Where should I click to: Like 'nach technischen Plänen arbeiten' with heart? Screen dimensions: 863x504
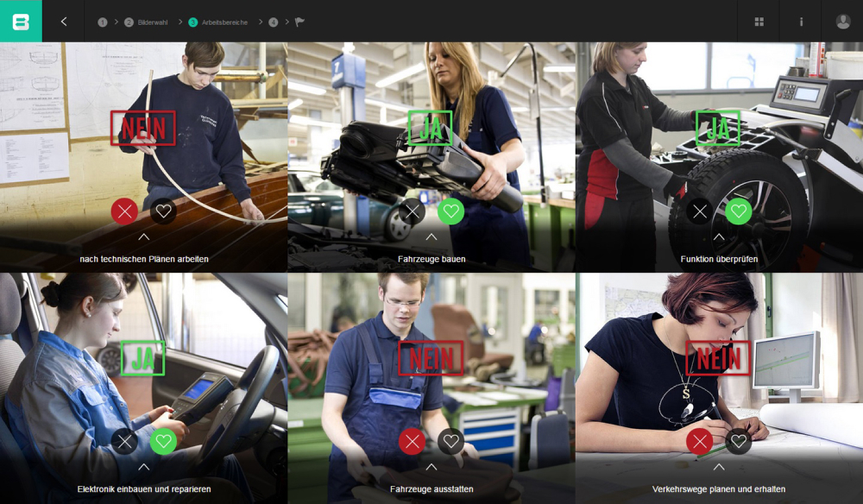(163, 211)
